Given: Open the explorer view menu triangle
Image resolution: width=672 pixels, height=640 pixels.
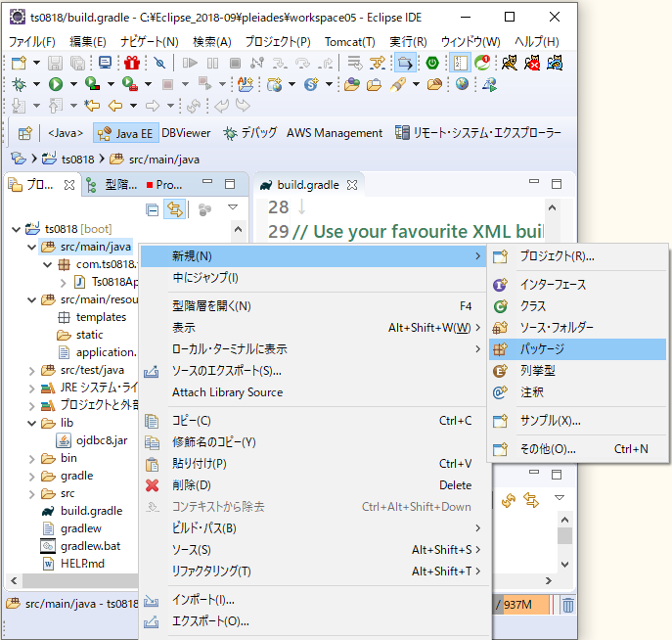Looking at the screenshot, I should [233, 207].
